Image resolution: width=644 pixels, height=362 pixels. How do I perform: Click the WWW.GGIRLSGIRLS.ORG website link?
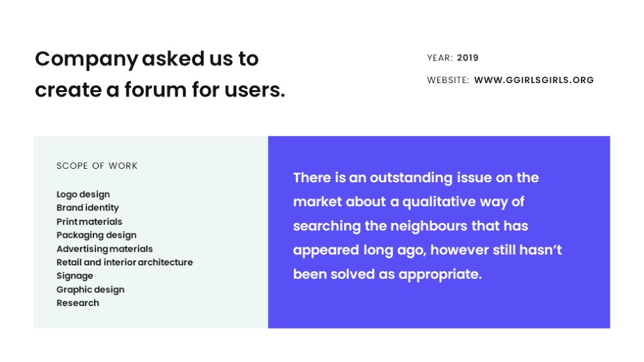coord(534,80)
